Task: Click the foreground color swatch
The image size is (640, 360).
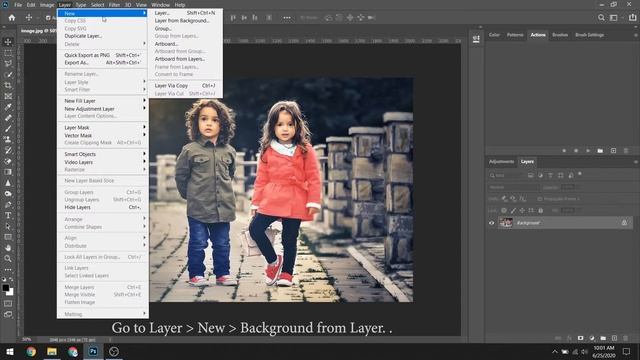Action: (x=6, y=288)
